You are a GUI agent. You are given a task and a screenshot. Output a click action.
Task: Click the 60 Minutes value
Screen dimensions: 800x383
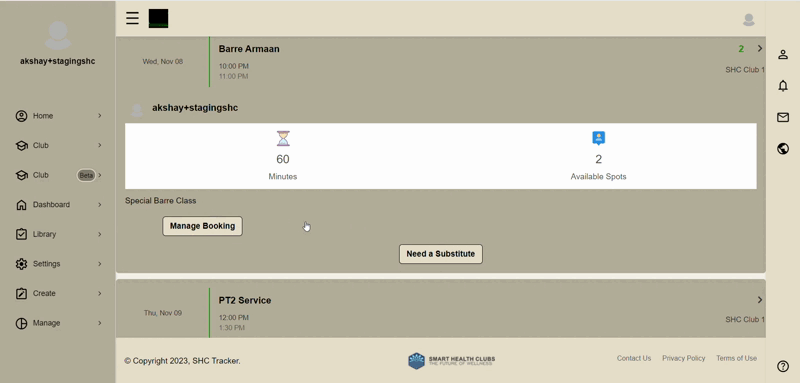(283, 159)
